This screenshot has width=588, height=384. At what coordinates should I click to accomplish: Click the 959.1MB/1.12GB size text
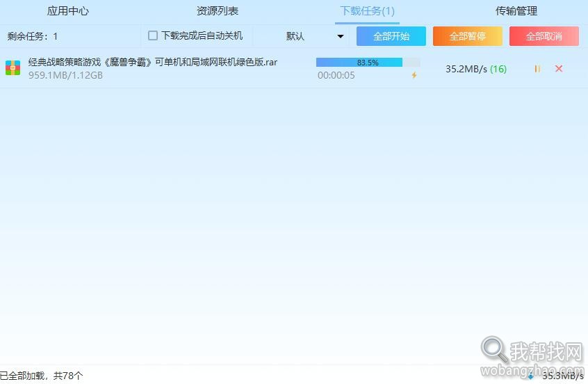coord(65,75)
